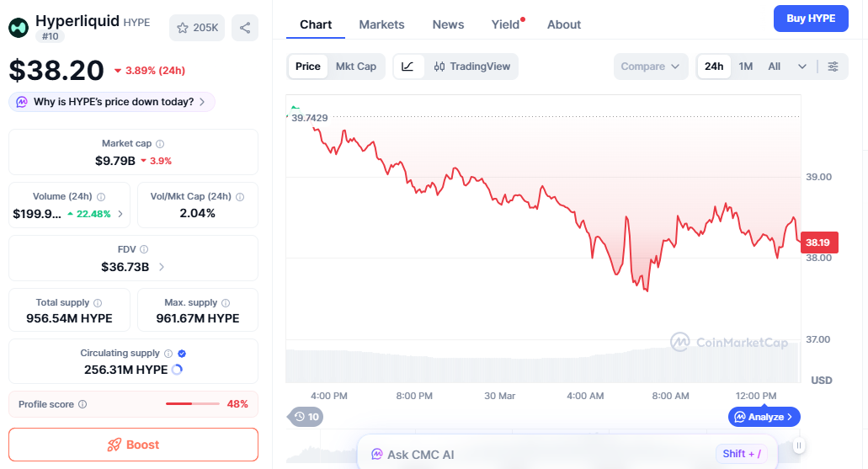The image size is (868, 469).
Task: Open the Markets tab
Action: pos(381,24)
